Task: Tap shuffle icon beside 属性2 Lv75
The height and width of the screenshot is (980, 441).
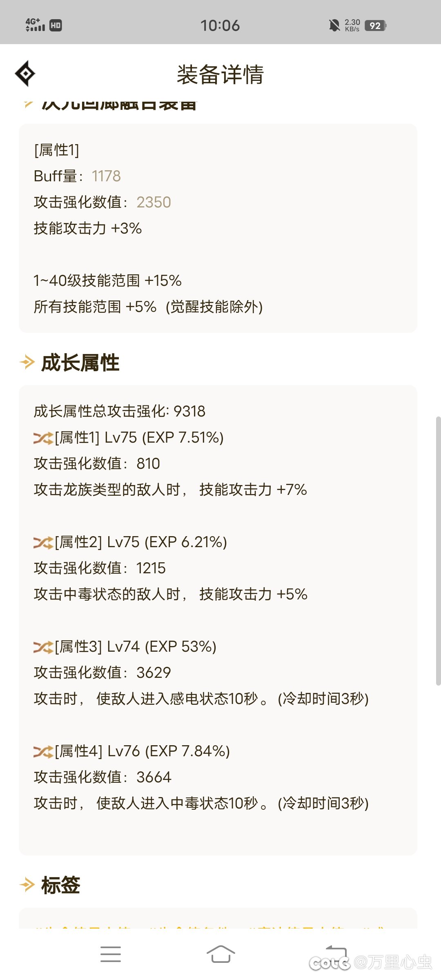Action: (x=43, y=543)
